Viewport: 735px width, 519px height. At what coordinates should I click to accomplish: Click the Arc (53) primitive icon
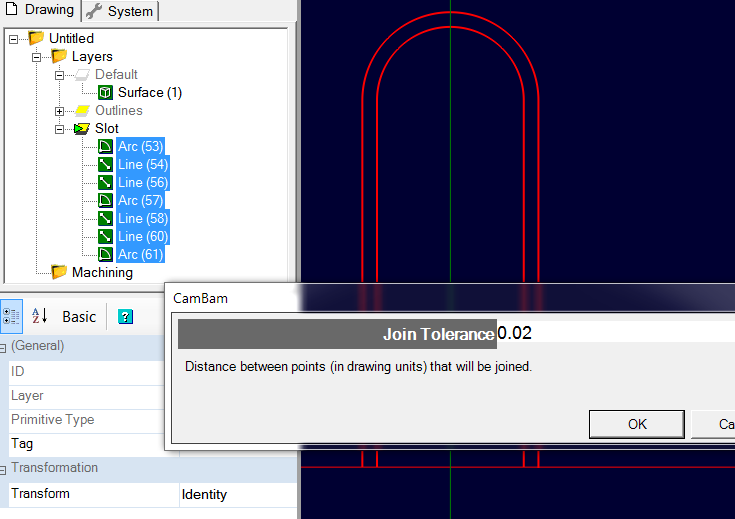105,146
